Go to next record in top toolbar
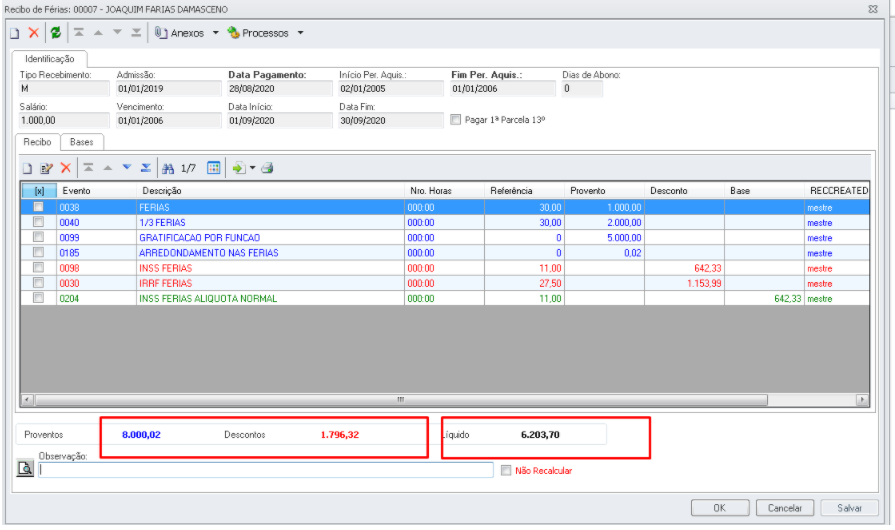This screenshot has width=895, height=530. pyautogui.click(x=117, y=33)
